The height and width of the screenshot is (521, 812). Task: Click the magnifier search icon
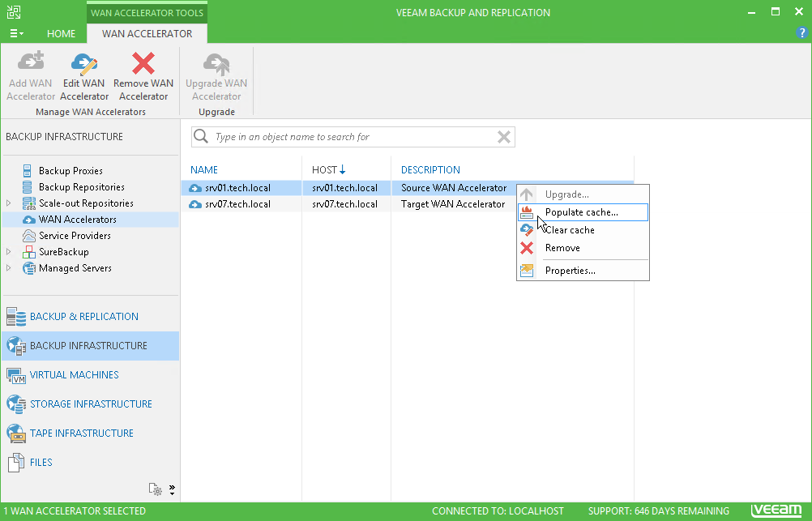click(x=201, y=136)
